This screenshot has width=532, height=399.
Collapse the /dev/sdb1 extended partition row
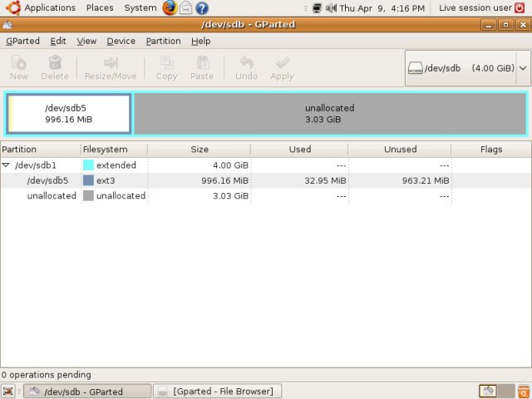7,165
